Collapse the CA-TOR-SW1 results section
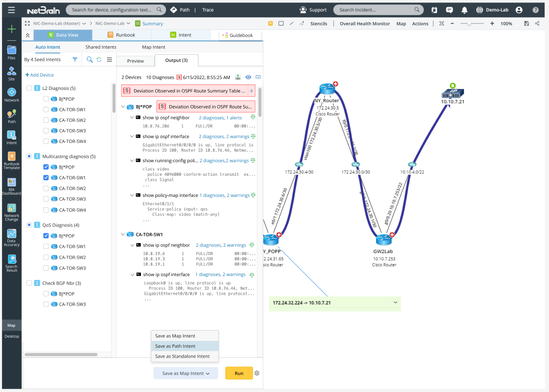Image resolution: width=549 pixels, height=392 pixels. (122, 234)
